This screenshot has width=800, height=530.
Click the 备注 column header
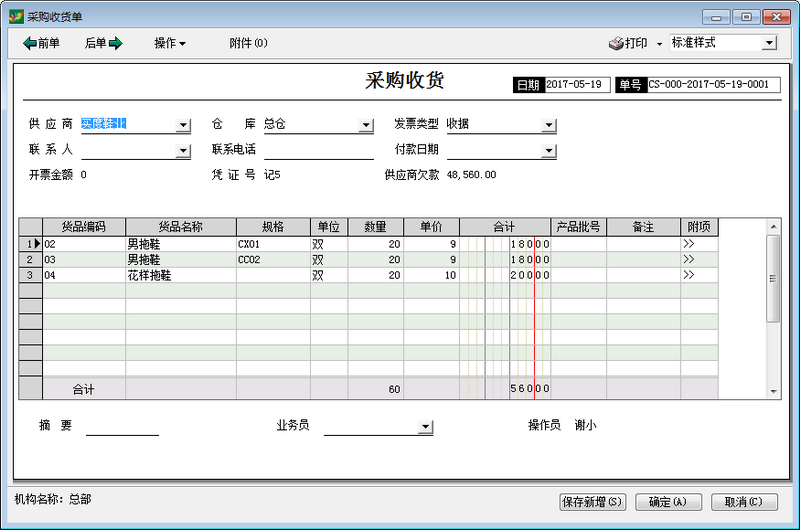tap(643, 227)
